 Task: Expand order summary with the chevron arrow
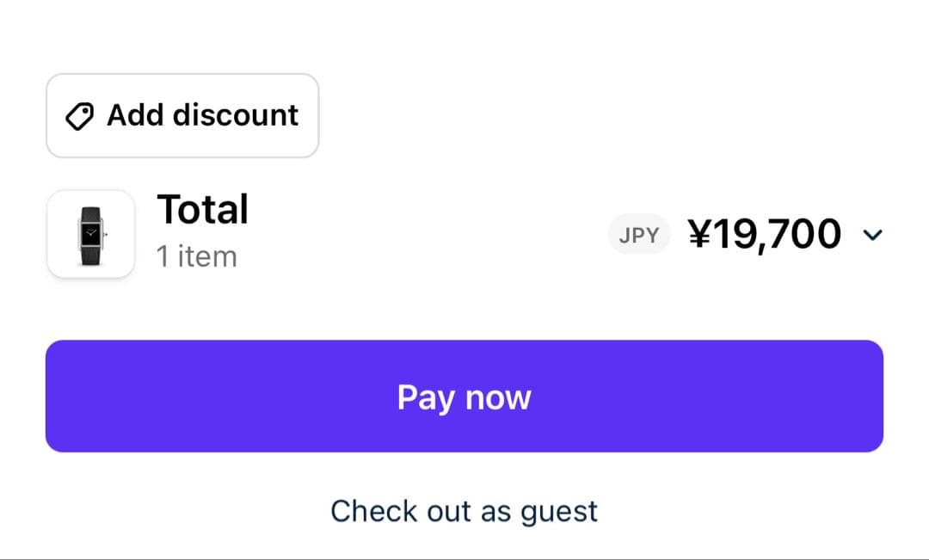click(x=872, y=235)
